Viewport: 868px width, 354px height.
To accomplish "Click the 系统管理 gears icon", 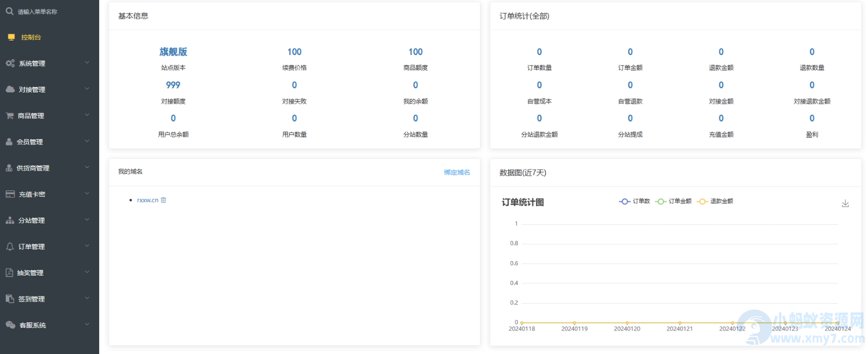I will coord(10,63).
